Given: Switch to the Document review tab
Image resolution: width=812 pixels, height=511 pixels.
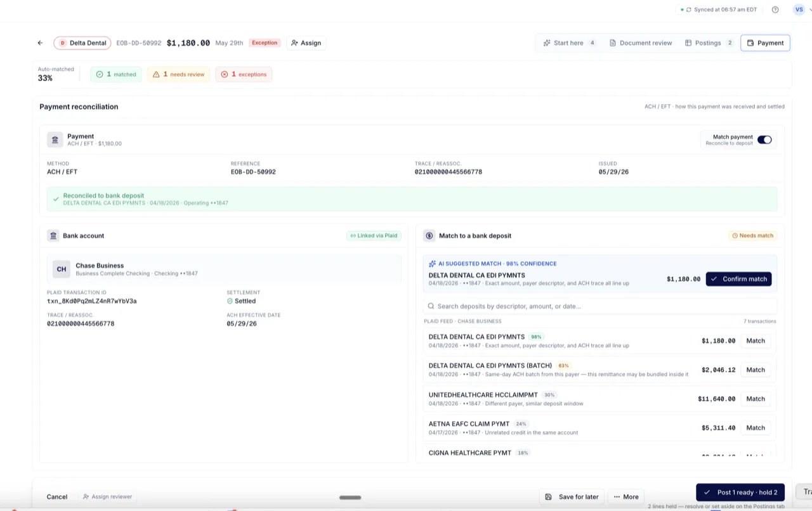Looking at the screenshot, I should coord(641,43).
